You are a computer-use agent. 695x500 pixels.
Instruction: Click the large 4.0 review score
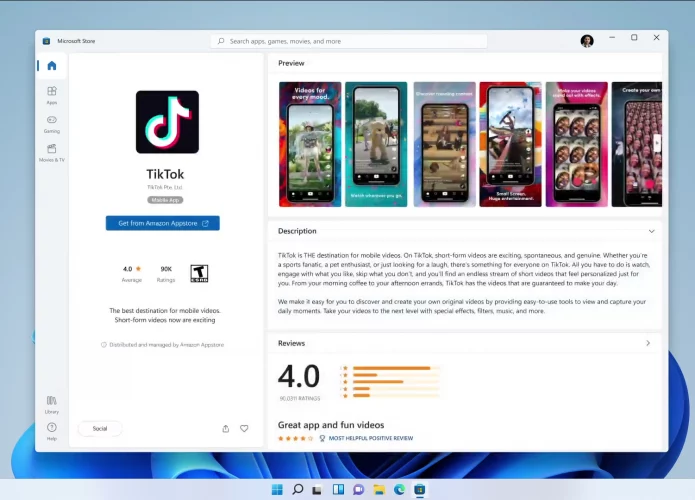coord(299,377)
